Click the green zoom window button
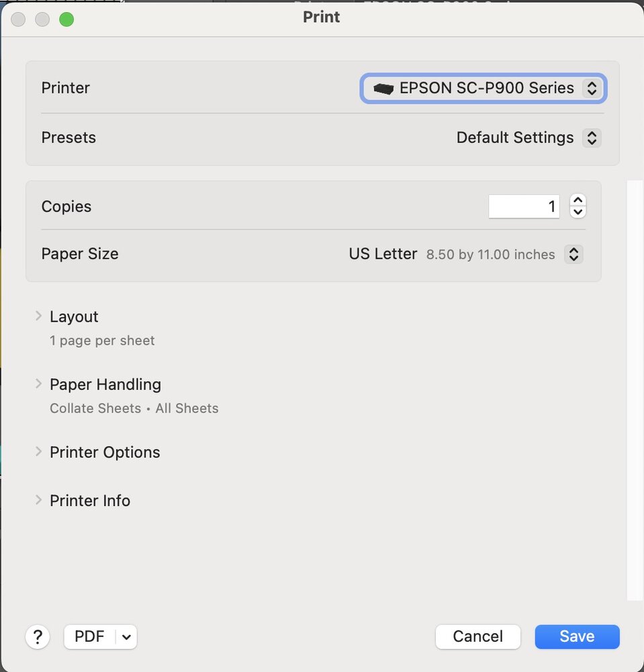644x672 pixels. pos(66,19)
